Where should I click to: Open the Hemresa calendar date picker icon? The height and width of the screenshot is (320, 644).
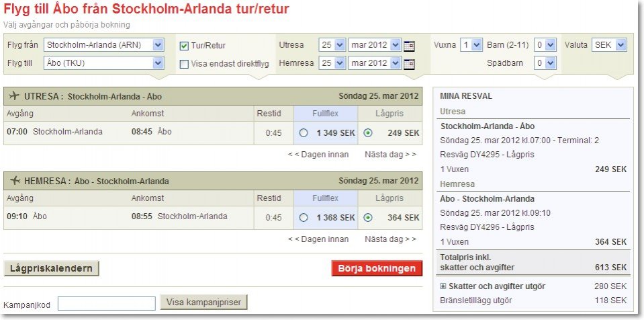tap(410, 64)
